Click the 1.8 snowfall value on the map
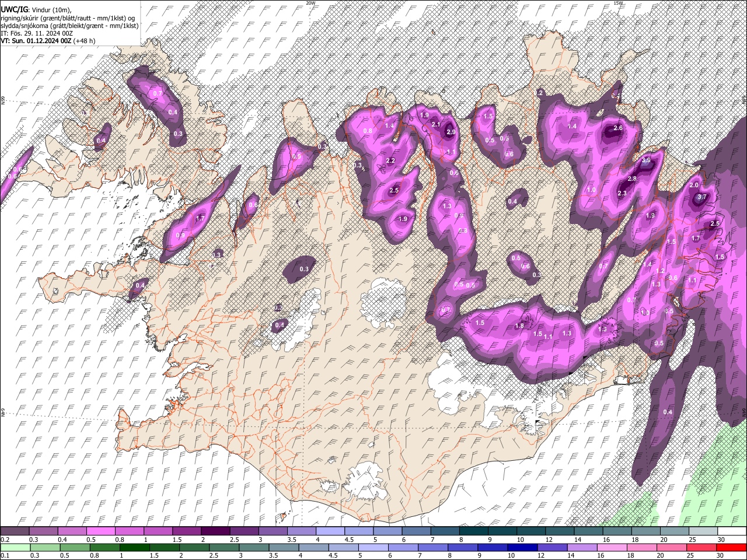This screenshot has height=560, width=747. click(x=519, y=326)
